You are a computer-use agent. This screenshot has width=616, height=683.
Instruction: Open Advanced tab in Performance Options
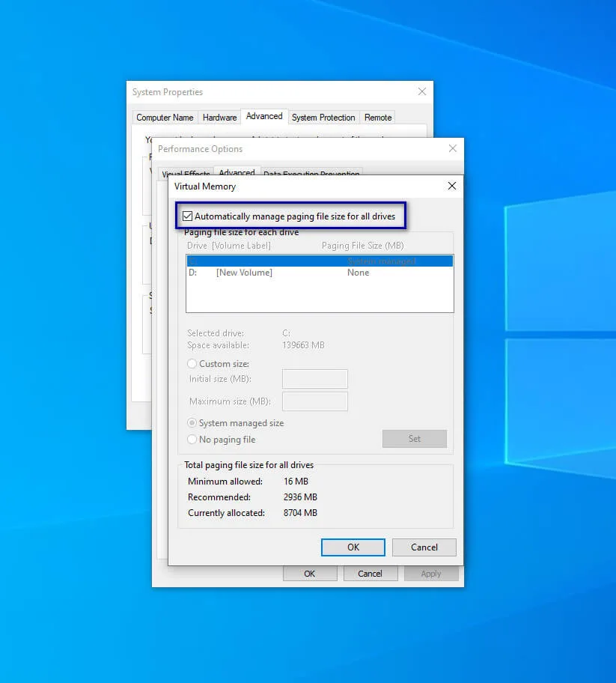point(237,171)
